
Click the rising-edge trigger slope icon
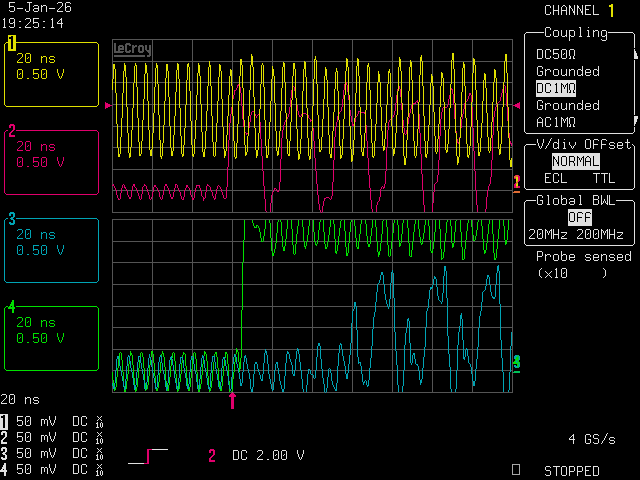click(x=148, y=456)
